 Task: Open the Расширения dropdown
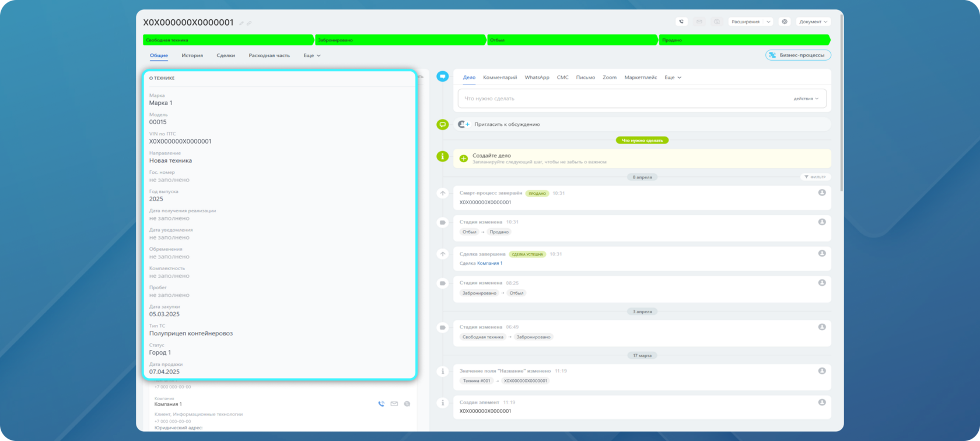(751, 22)
